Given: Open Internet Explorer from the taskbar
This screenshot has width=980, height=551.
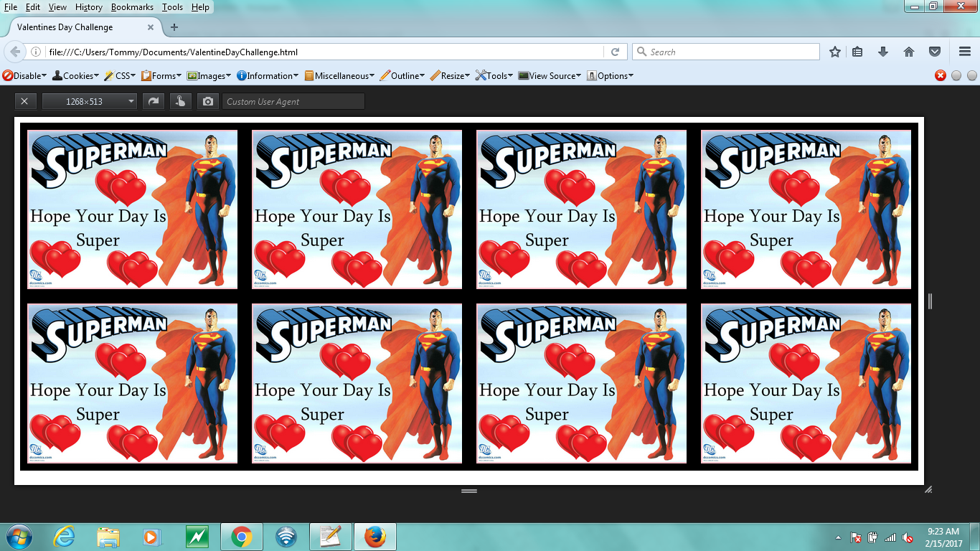Looking at the screenshot, I should (x=65, y=537).
